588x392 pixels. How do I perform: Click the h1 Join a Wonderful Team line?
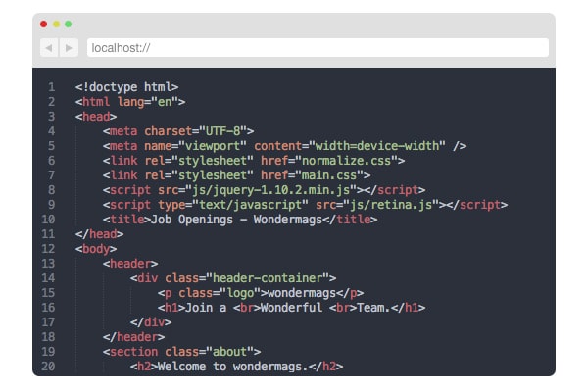tap(291, 308)
